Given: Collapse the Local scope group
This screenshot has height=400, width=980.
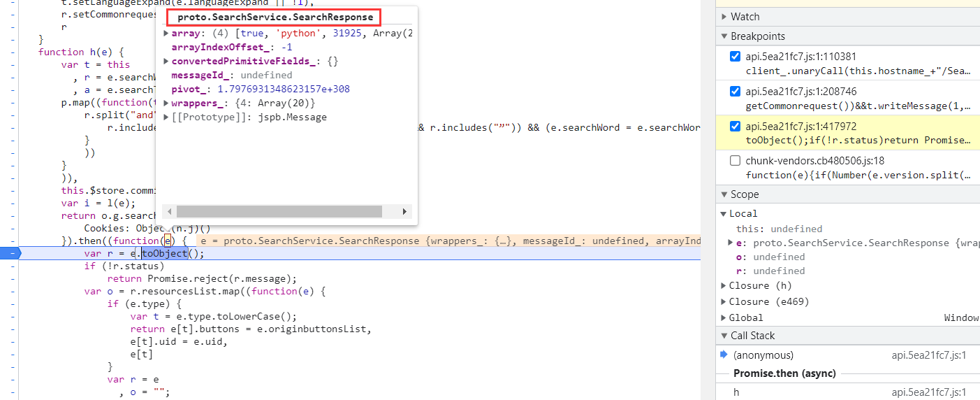Looking at the screenshot, I should coord(724,214).
